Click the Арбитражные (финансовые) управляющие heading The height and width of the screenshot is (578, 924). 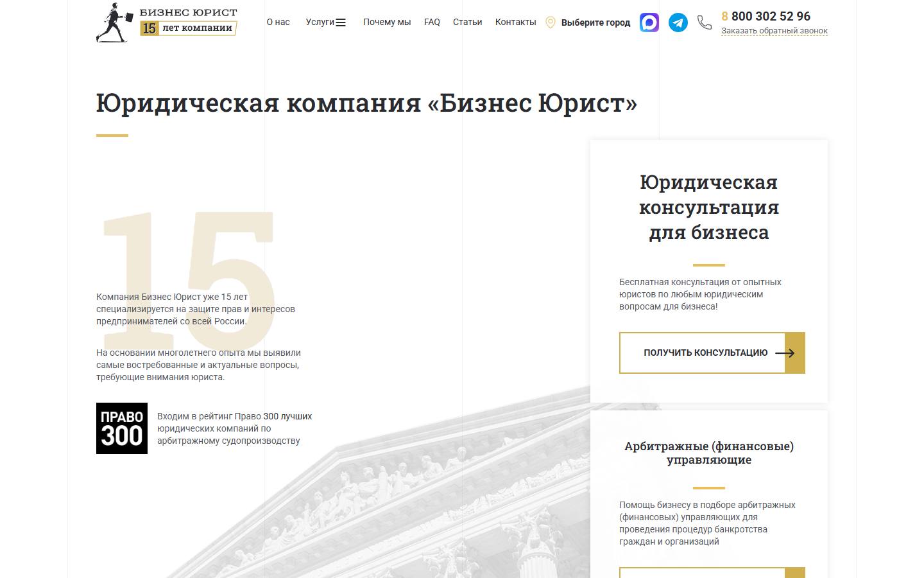point(709,453)
